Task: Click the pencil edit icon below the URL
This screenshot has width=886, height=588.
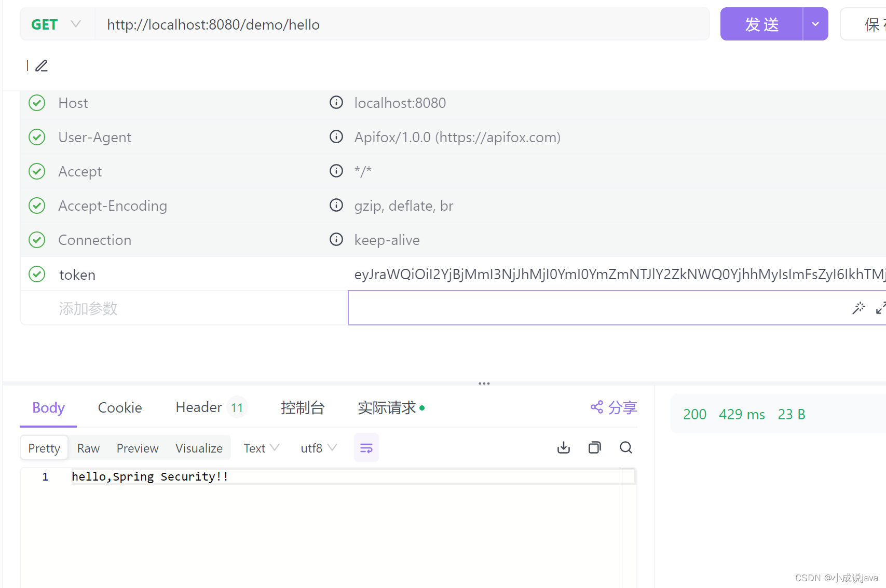Action: (42, 66)
